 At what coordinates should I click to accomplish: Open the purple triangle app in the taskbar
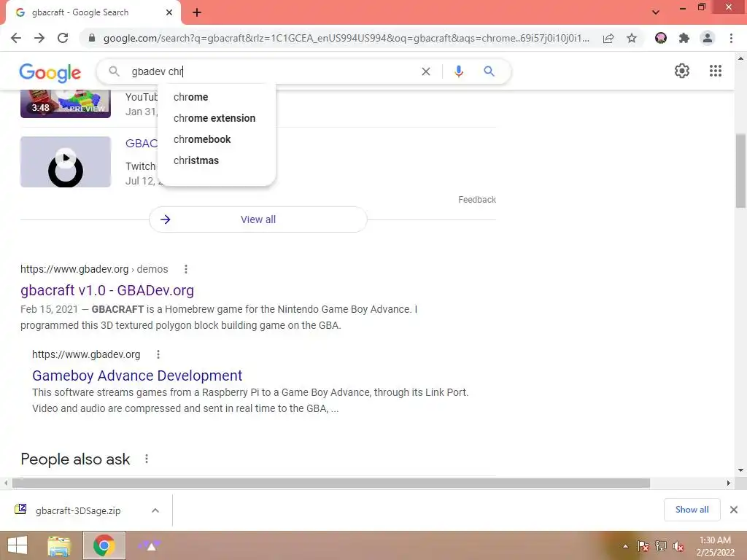pyautogui.click(x=149, y=545)
